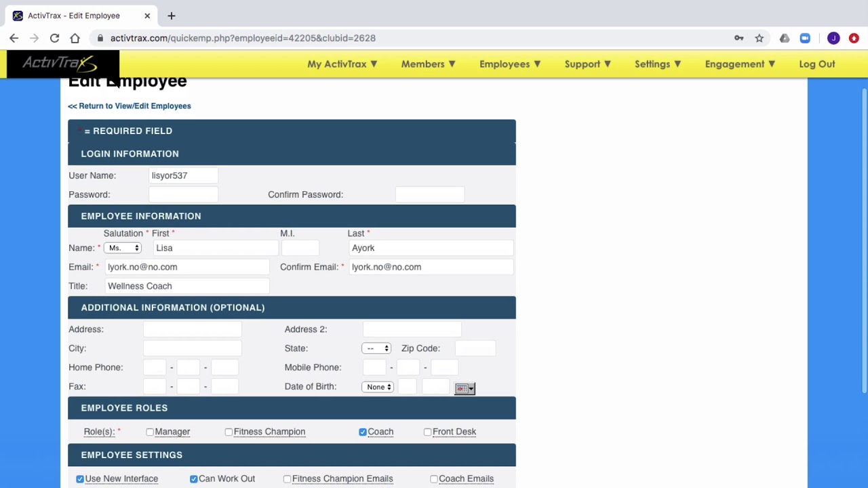This screenshot has width=868, height=488.
Task: Toggle the Can Work Out checkbox
Action: click(194, 479)
